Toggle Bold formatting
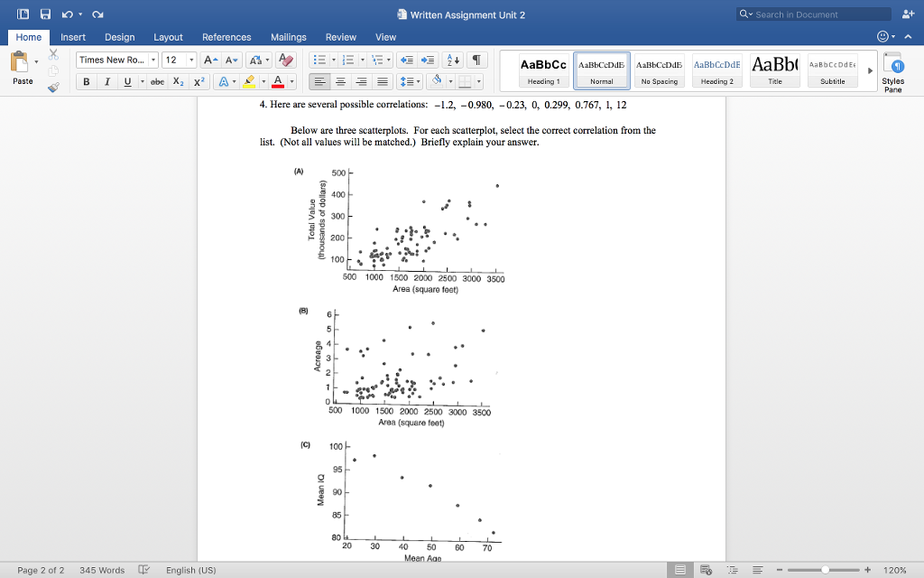924x578 pixels. coord(87,81)
